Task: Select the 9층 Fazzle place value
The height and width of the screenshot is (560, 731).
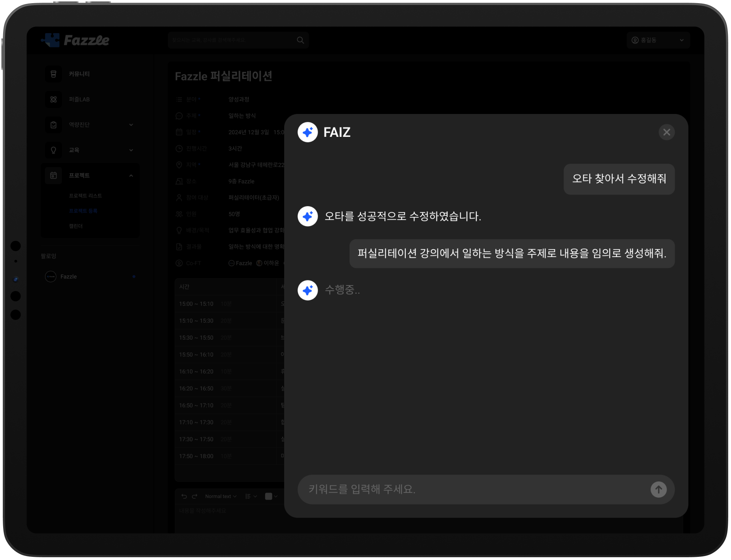Action: pos(241,181)
